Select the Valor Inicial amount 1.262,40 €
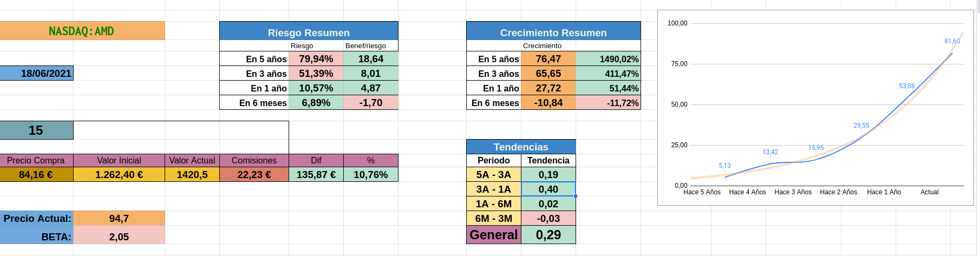 point(119,175)
